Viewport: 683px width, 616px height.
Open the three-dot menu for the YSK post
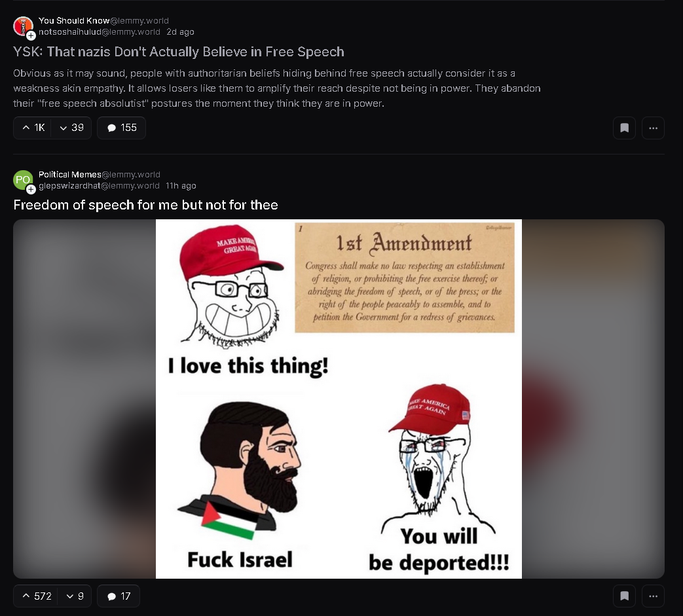(x=653, y=128)
